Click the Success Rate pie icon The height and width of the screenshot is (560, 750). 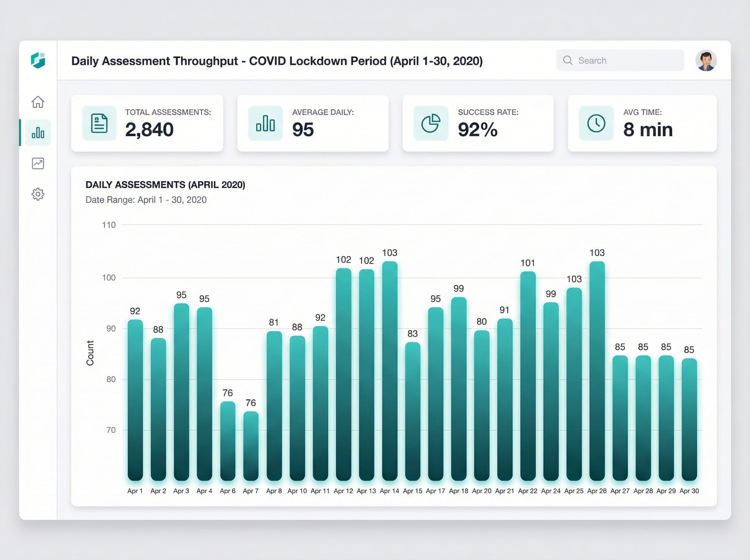click(x=430, y=123)
